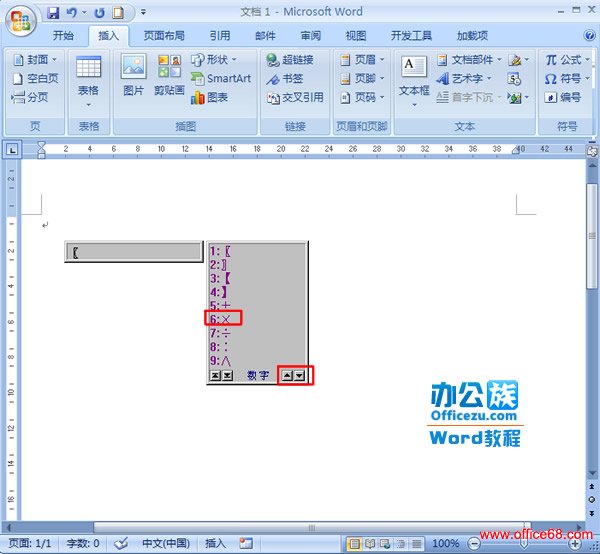Open the 开发工具 tab
The height and width of the screenshot is (554, 600).
tap(411, 36)
